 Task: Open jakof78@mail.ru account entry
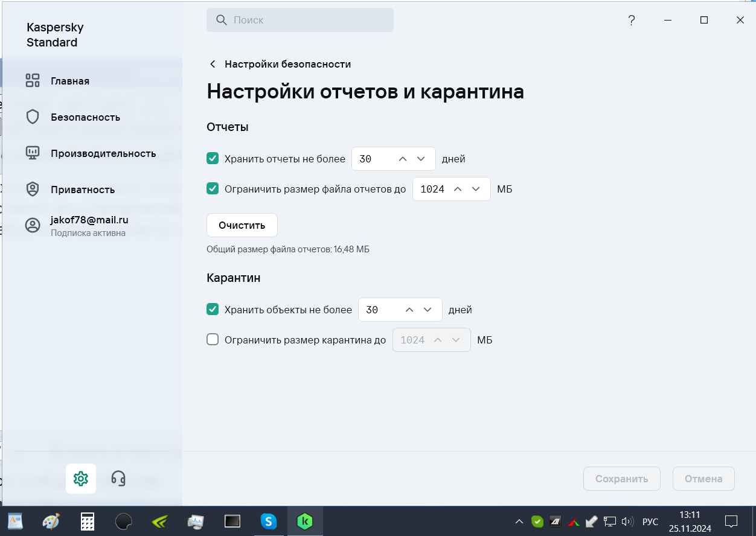pos(89,220)
